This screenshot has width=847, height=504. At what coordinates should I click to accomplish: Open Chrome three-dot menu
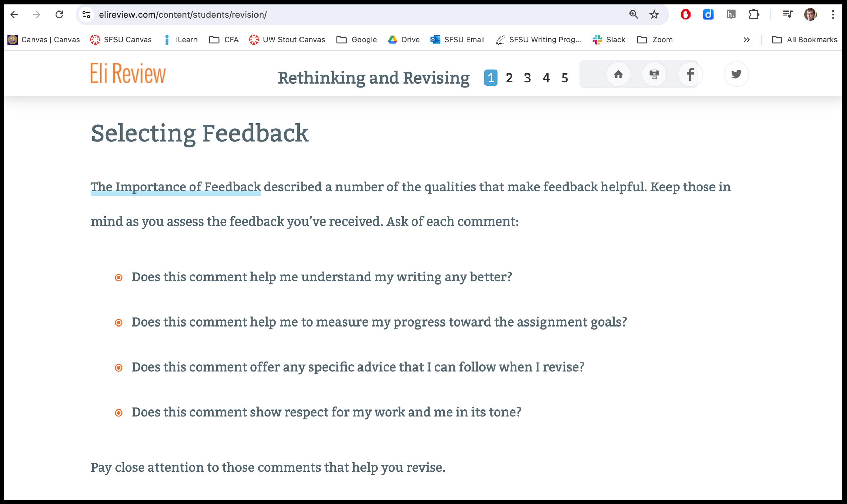pyautogui.click(x=833, y=15)
